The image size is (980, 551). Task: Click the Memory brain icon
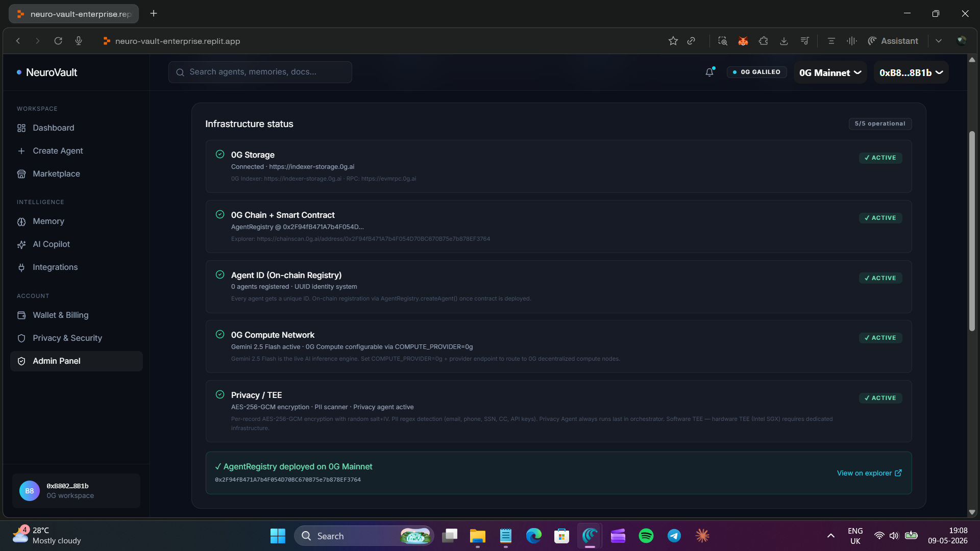tap(21, 221)
